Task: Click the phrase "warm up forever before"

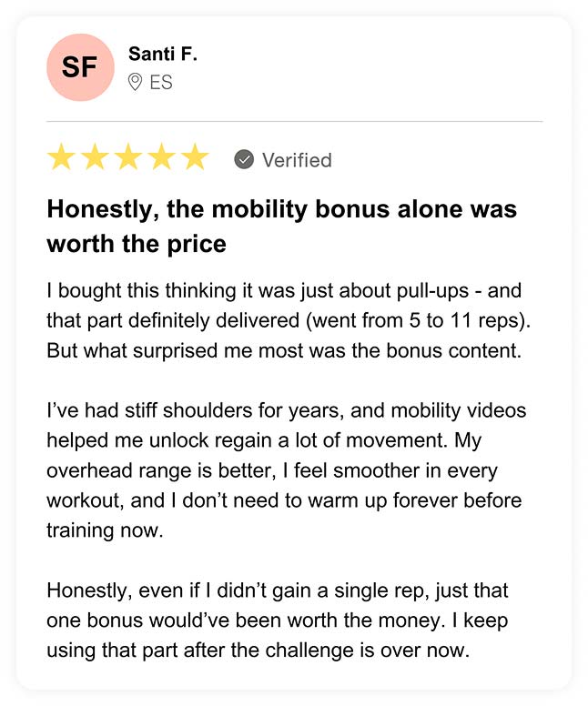Action: pyautogui.click(x=422, y=500)
